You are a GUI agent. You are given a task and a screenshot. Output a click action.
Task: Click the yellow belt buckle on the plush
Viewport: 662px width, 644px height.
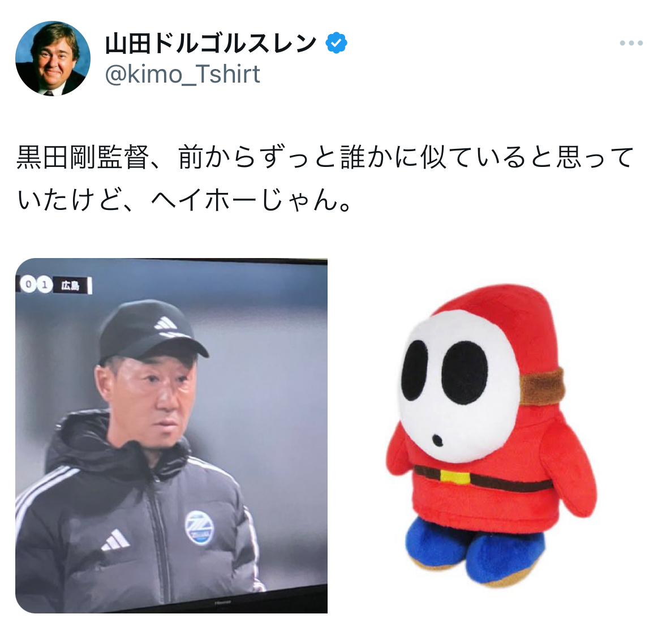coord(455,476)
